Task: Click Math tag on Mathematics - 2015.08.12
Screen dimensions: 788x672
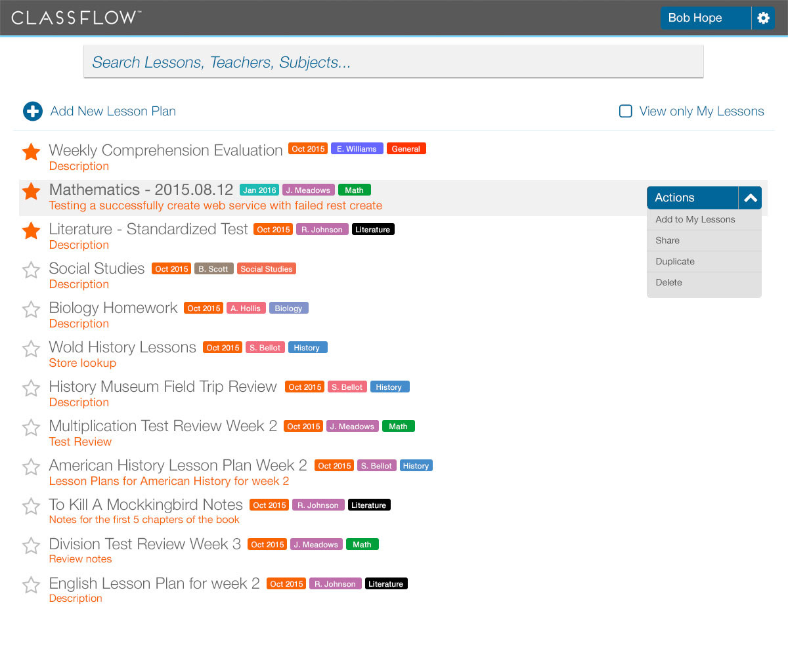Action: (355, 190)
